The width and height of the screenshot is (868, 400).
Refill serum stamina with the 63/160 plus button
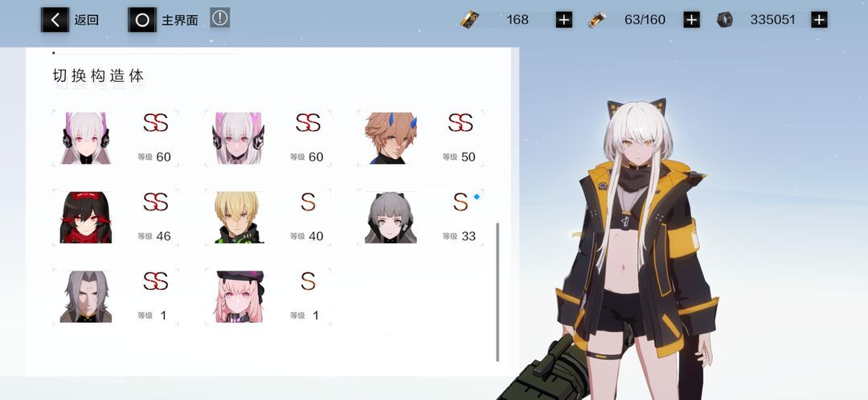(691, 20)
